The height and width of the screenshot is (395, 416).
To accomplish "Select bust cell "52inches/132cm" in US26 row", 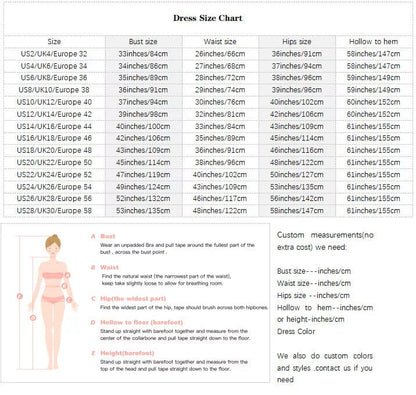I will point(143,199).
